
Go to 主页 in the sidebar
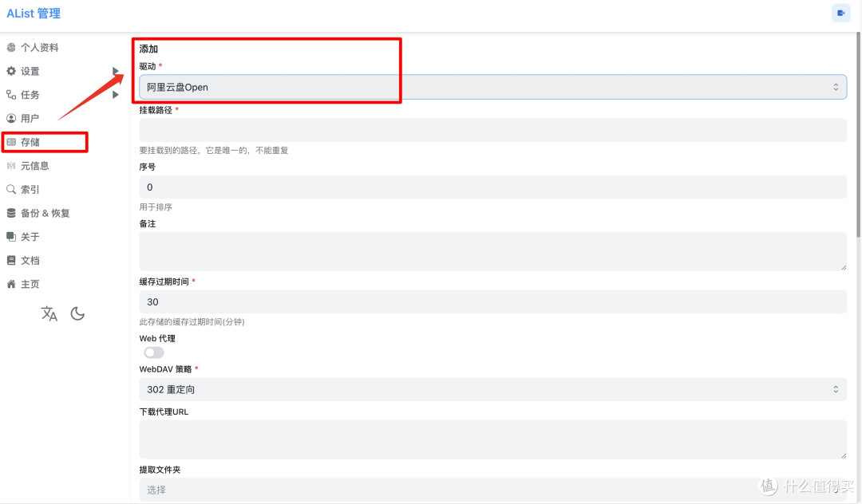(x=30, y=283)
